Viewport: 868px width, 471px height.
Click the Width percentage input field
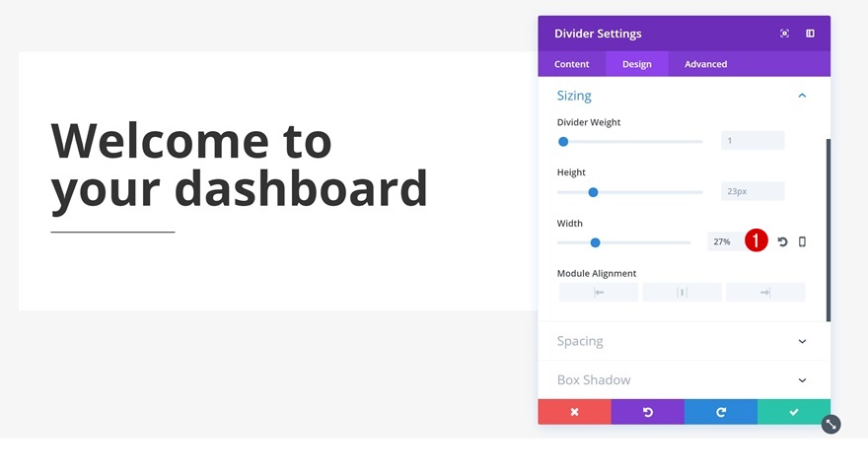724,241
